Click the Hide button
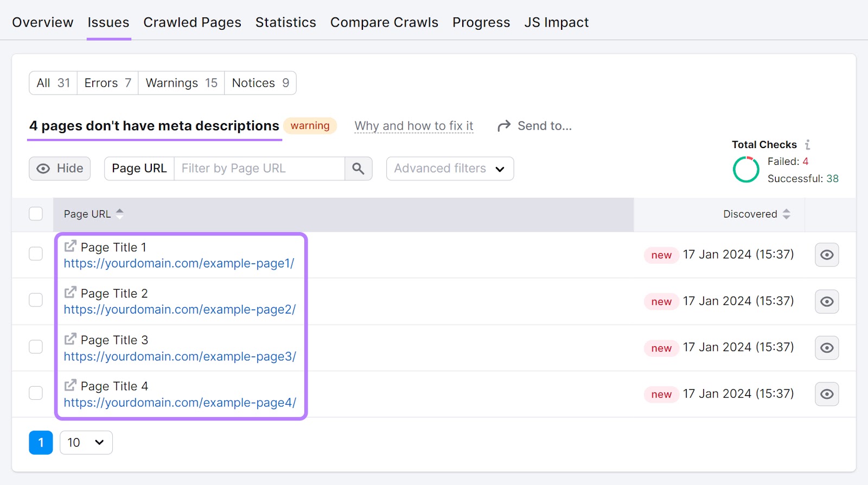The height and width of the screenshot is (485, 868). pyautogui.click(x=60, y=169)
